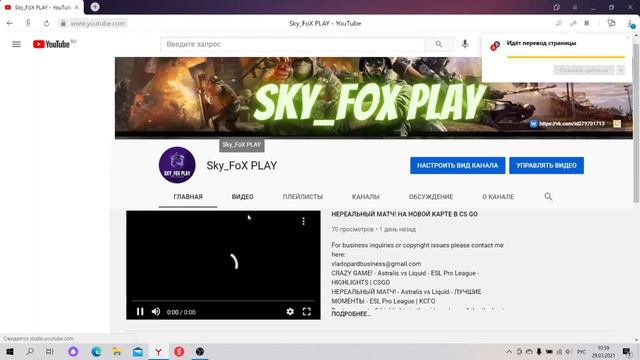Open Microsoft Edge from taskbar
The image size is (640, 360).
click(96, 351)
